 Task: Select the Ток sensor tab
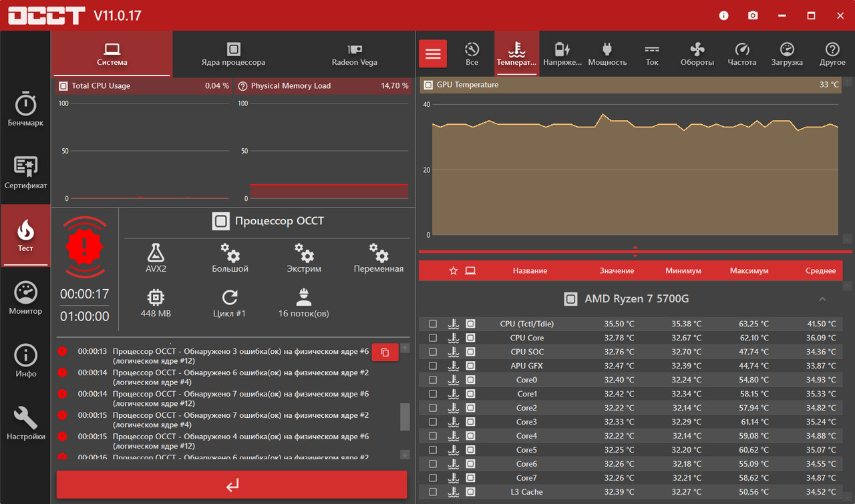coord(653,54)
